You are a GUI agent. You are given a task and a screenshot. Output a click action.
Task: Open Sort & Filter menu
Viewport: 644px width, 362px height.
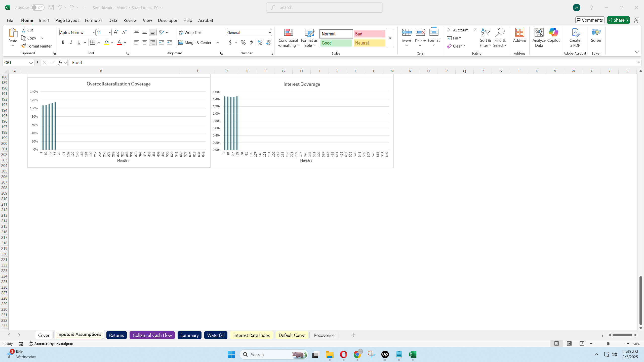[x=485, y=38]
